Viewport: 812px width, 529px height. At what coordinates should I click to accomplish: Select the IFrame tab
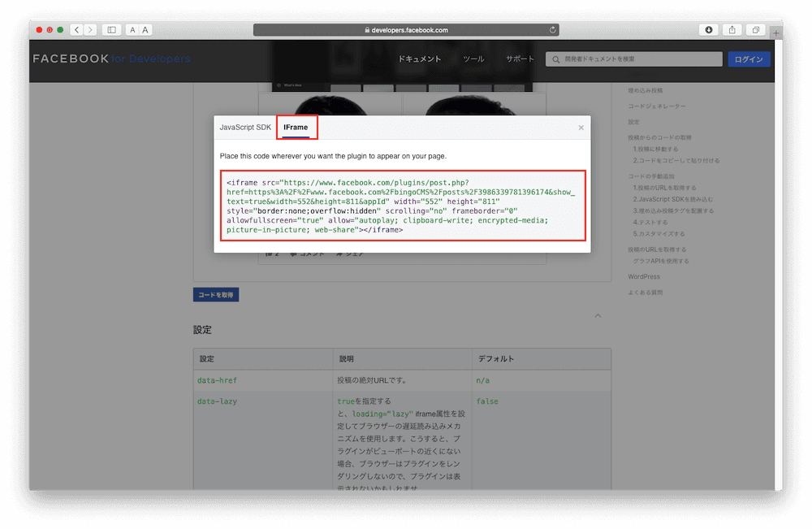coord(296,128)
